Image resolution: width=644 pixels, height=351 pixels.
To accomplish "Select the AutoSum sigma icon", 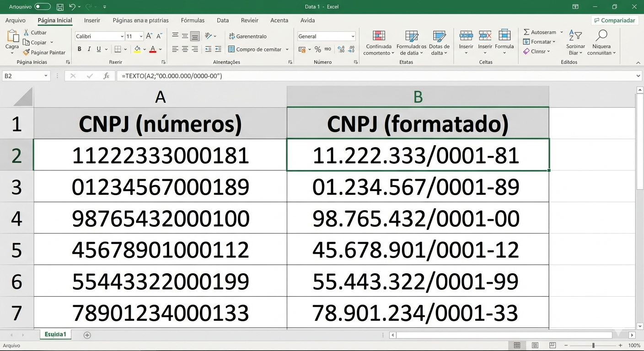I will point(526,32).
